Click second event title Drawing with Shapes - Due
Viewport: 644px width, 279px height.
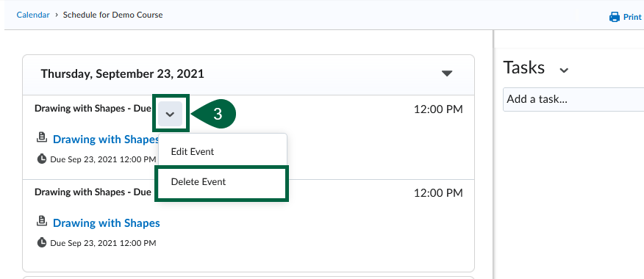[x=93, y=192]
